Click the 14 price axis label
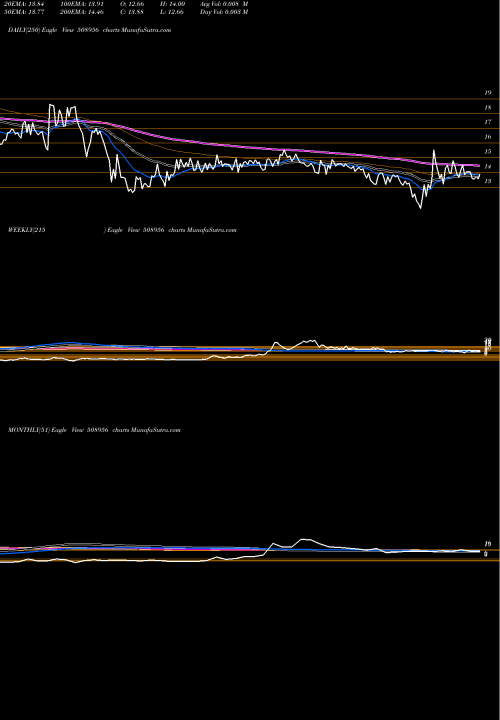Viewport: 500px width, 720px height. (x=488, y=167)
